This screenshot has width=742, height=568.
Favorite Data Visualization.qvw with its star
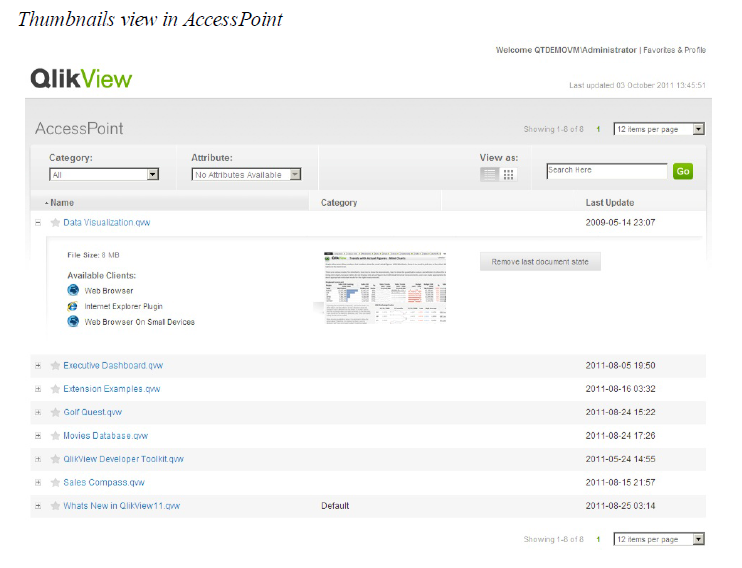[55, 222]
